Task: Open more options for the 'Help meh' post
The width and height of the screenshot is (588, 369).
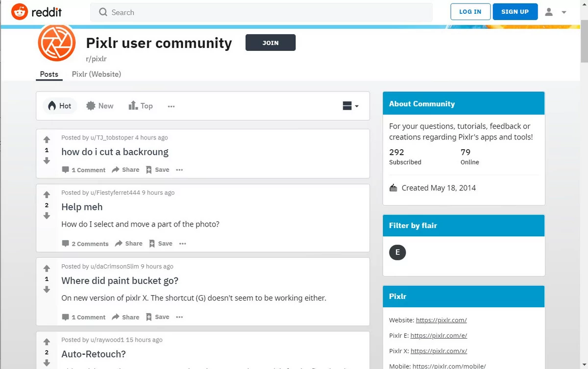Action: coord(183,244)
